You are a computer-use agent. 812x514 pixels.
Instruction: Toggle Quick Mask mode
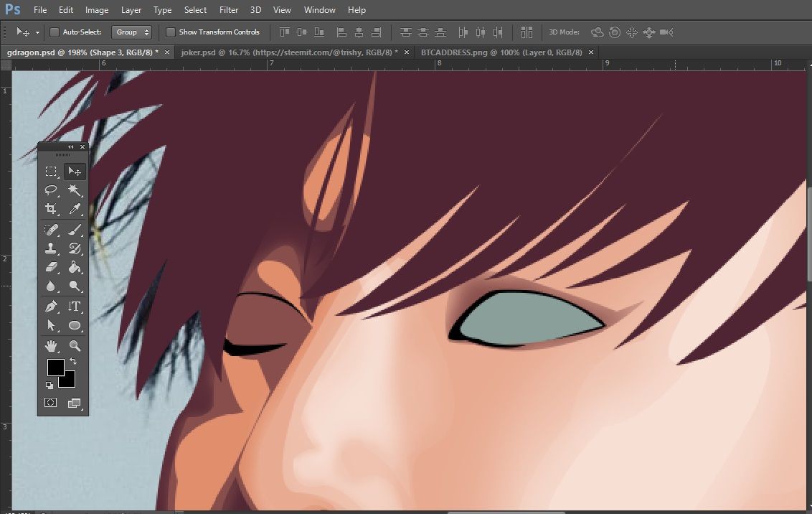[x=51, y=403]
